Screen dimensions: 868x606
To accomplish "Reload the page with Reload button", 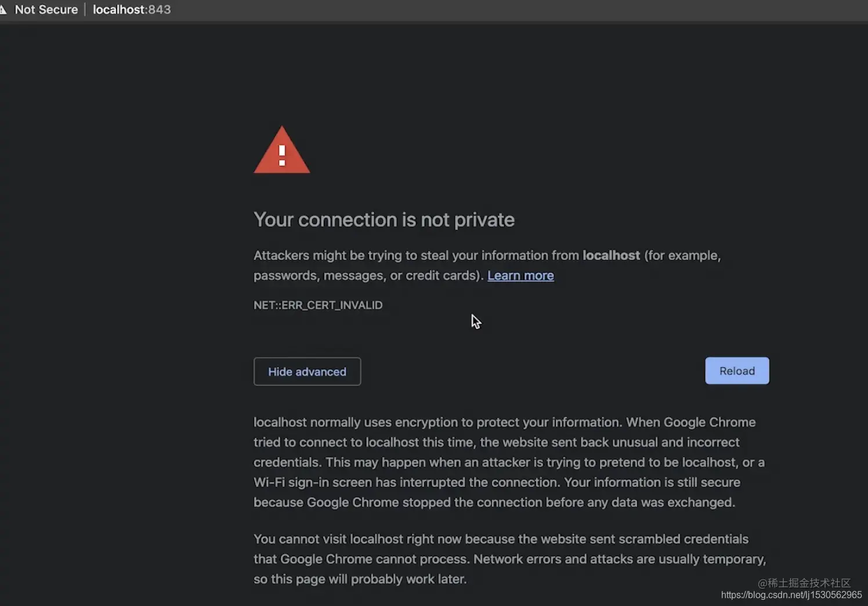I will point(737,371).
